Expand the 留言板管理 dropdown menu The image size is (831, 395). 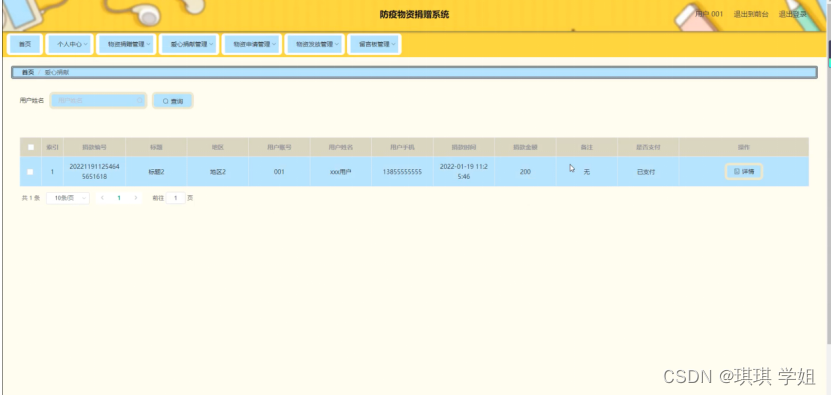point(374,45)
